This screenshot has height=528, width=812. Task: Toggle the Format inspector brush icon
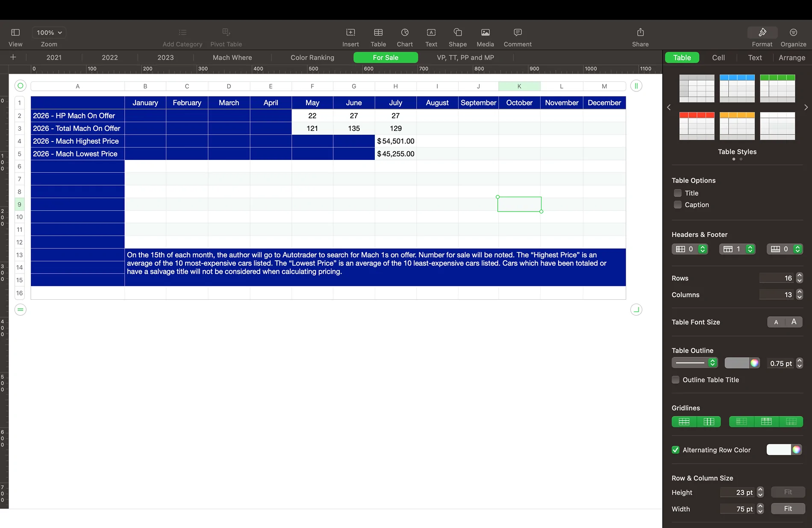coord(762,32)
